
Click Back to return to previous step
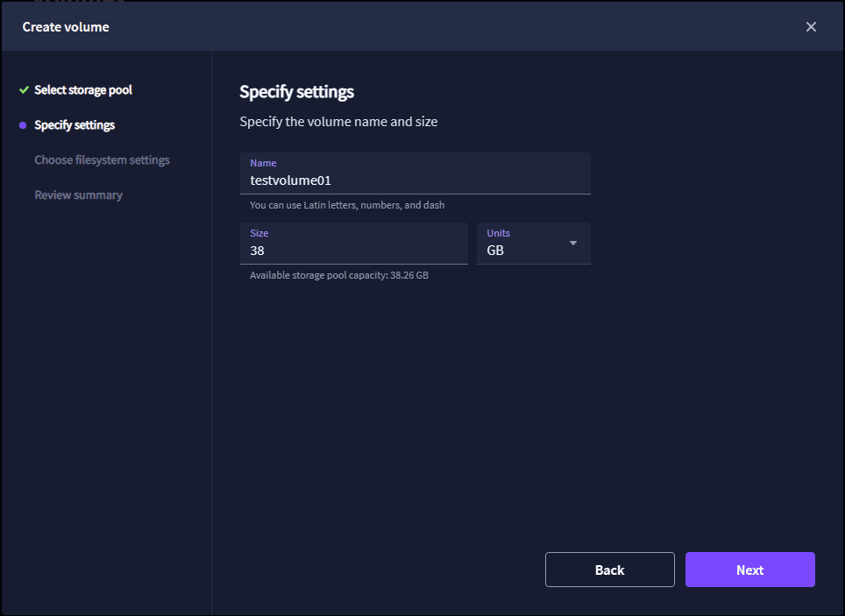coord(609,570)
